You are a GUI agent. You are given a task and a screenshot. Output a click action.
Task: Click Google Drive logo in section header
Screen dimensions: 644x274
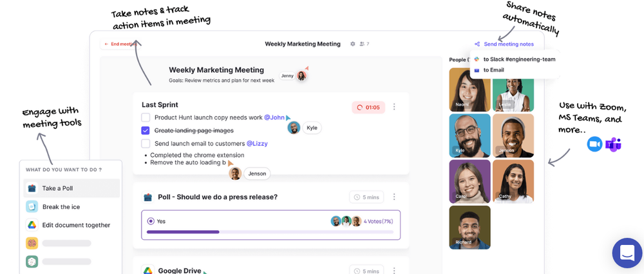(148, 270)
